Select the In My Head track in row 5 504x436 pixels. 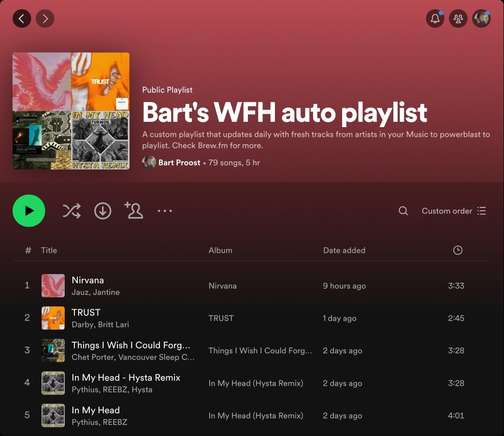pos(96,410)
